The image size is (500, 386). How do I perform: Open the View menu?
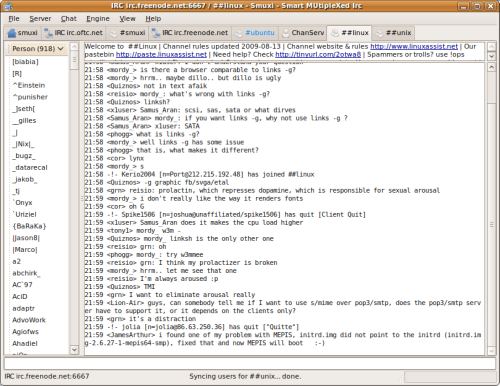coord(127,19)
